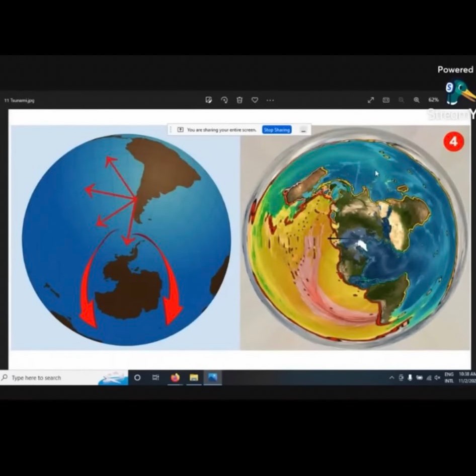476x476 pixels.
Task: Click the microphone tray icon
Action: click(410, 378)
